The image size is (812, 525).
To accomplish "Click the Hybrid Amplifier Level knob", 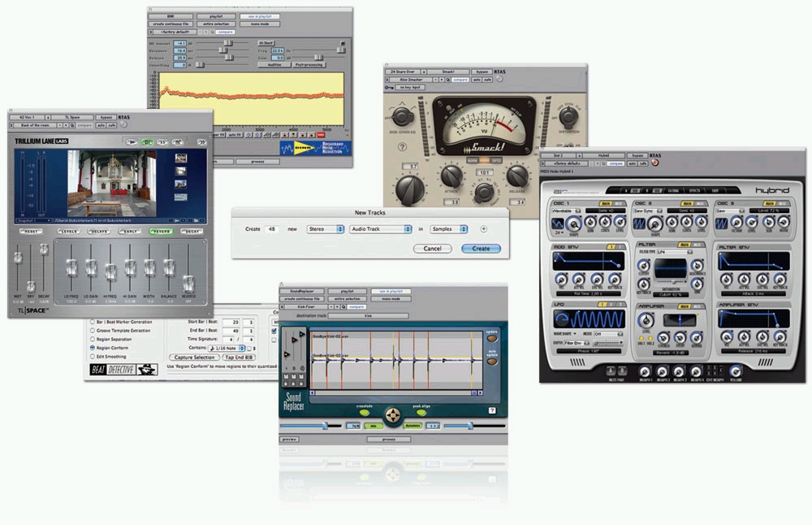I will (646, 319).
